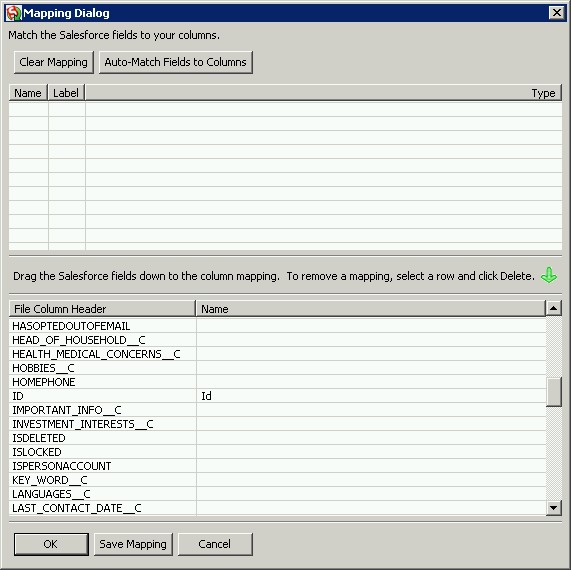571x570 pixels.
Task: Select the ID row mapped to Id
Action: [x=277, y=396]
